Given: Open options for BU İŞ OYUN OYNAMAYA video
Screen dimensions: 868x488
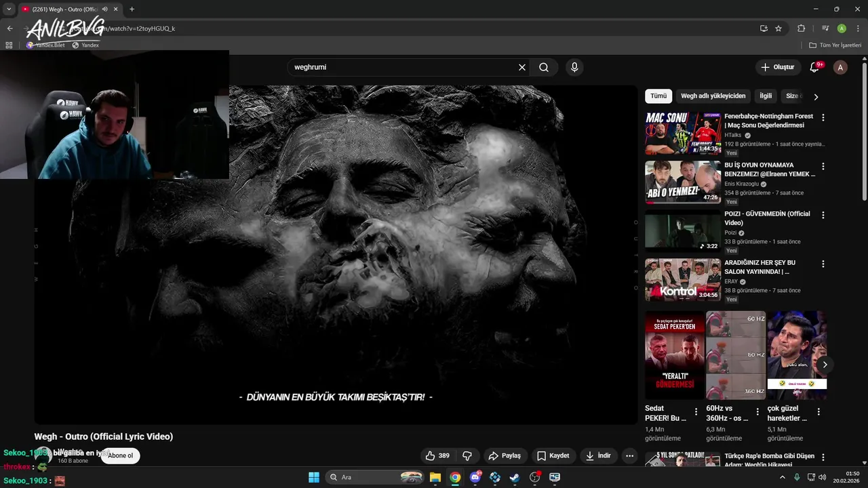Looking at the screenshot, I should (823, 166).
